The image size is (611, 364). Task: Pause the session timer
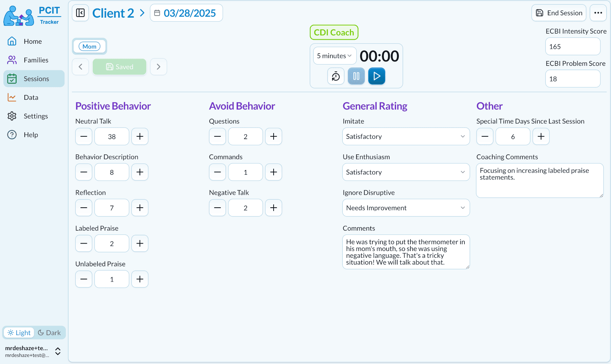356,76
